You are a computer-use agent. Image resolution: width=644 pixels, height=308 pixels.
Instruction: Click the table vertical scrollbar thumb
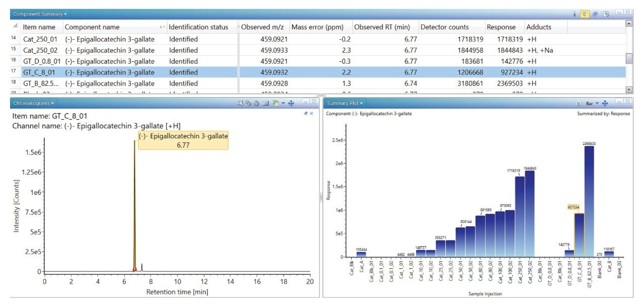tap(629, 58)
